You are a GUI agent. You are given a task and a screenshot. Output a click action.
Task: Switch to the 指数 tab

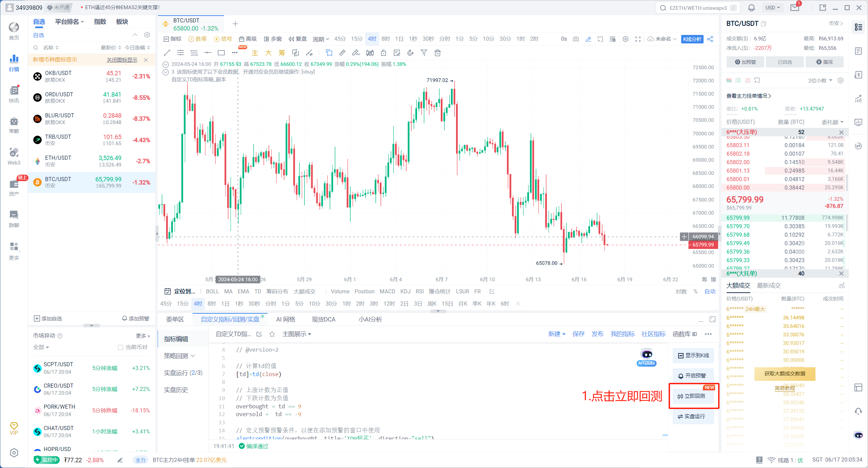pyautogui.click(x=100, y=22)
